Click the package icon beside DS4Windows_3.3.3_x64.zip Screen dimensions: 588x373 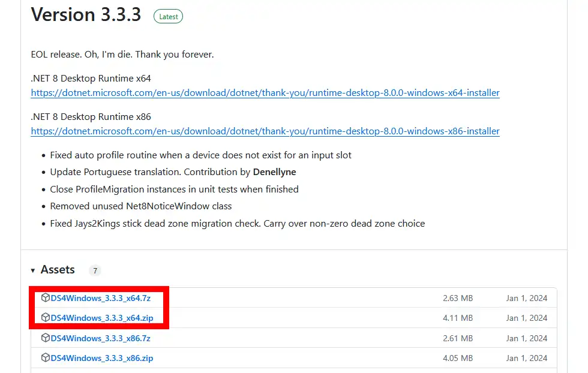[46, 317]
